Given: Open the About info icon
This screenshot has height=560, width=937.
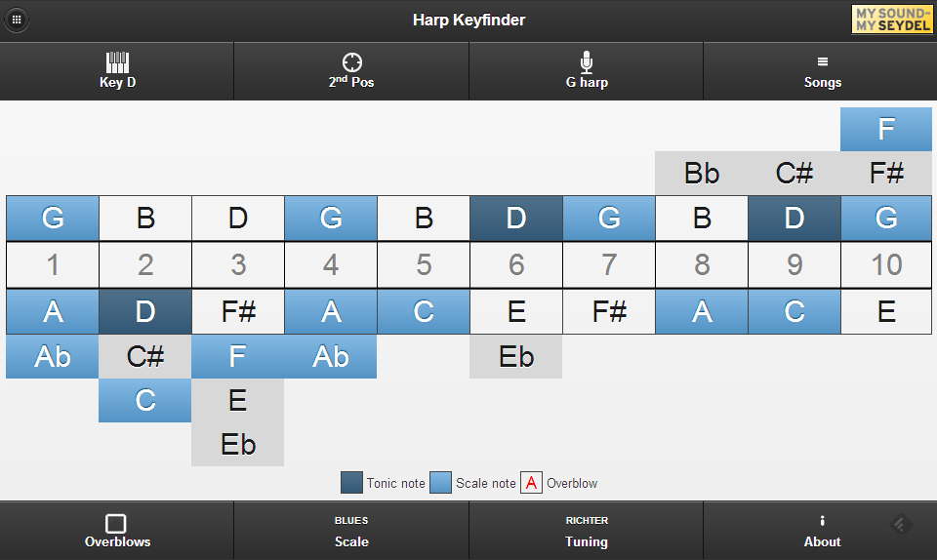Looking at the screenshot, I should 822,521.
